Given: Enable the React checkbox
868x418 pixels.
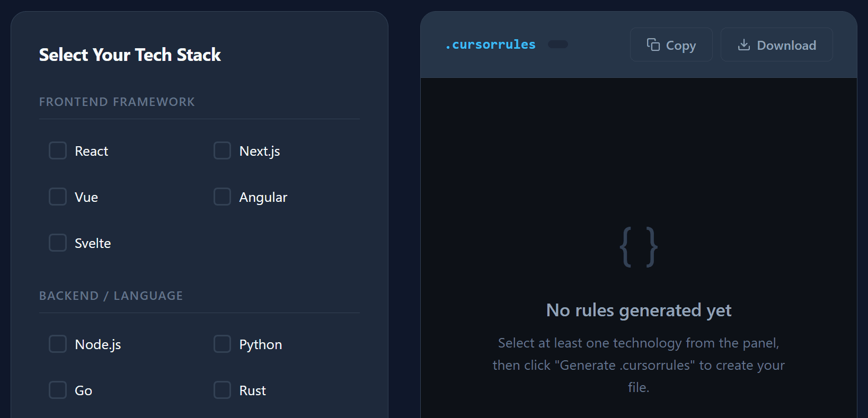Looking at the screenshot, I should 58,150.
